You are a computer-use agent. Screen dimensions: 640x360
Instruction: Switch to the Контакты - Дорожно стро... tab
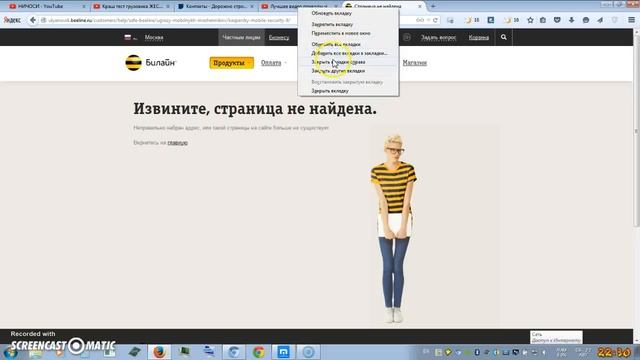(x=215, y=6)
